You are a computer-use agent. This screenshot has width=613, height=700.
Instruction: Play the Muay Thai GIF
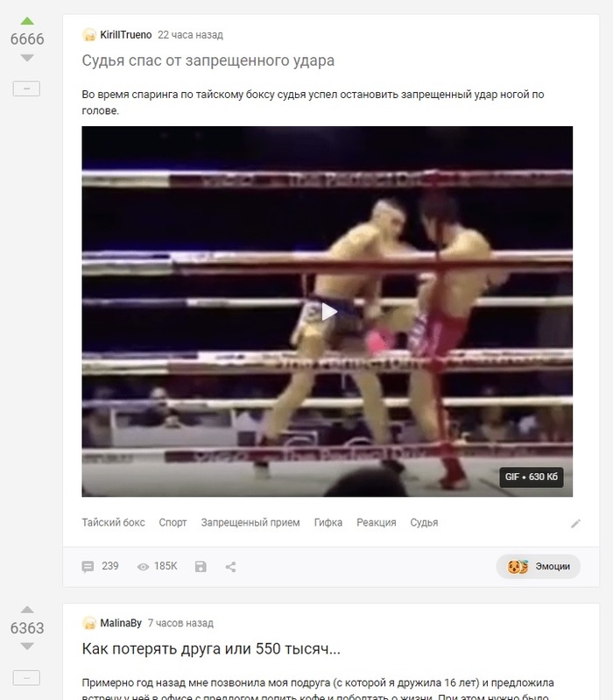[328, 312]
